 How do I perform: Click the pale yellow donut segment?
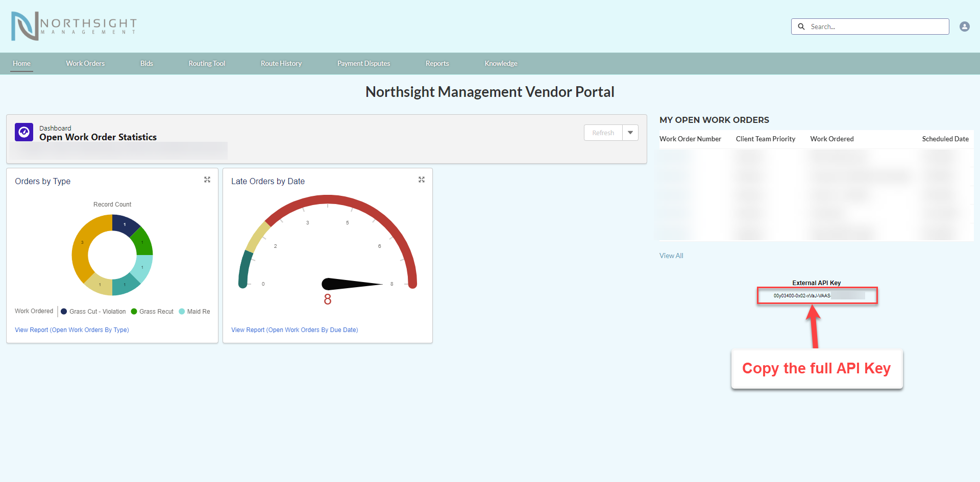pos(100,285)
